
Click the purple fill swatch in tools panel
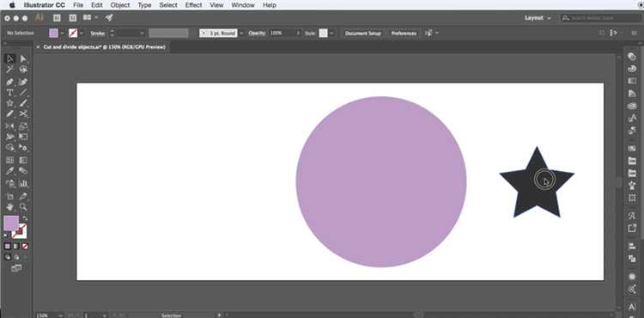[11, 223]
